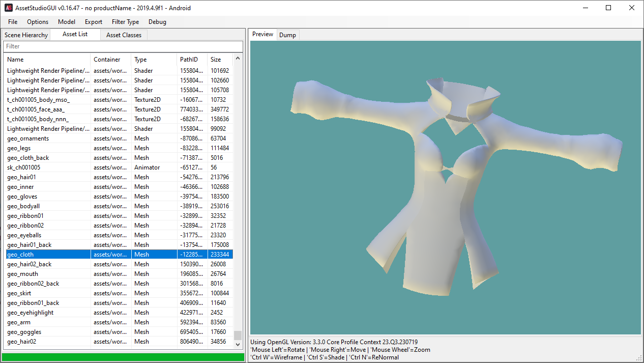Select the t_ch001005_body_mso_ texture row
644x363 pixels.
click(x=119, y=100)
